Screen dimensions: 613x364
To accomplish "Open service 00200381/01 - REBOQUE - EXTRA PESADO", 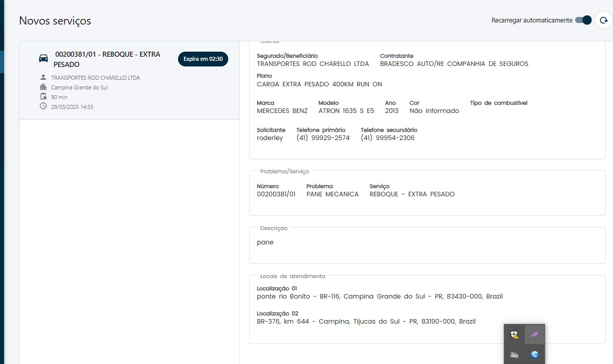I will [x=107, y=59].
